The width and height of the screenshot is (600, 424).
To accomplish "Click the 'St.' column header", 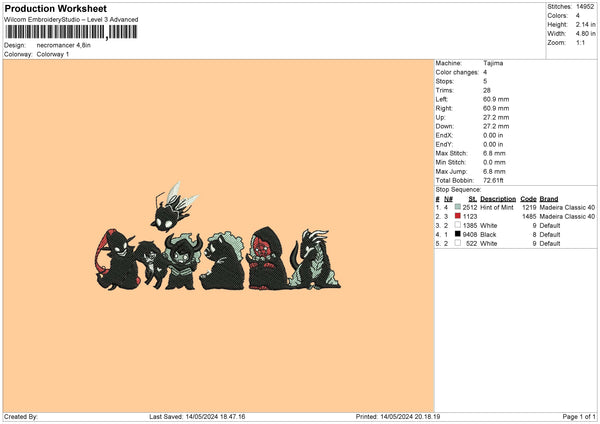I will pyautogui.click(x=473, y=199).
